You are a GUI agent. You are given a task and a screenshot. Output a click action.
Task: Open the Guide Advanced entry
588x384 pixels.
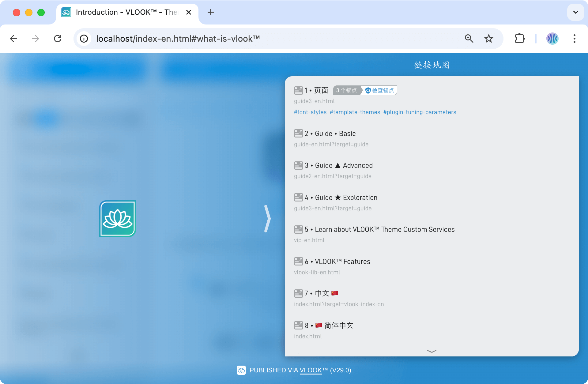pyautogui.click(x=339, y=165)
